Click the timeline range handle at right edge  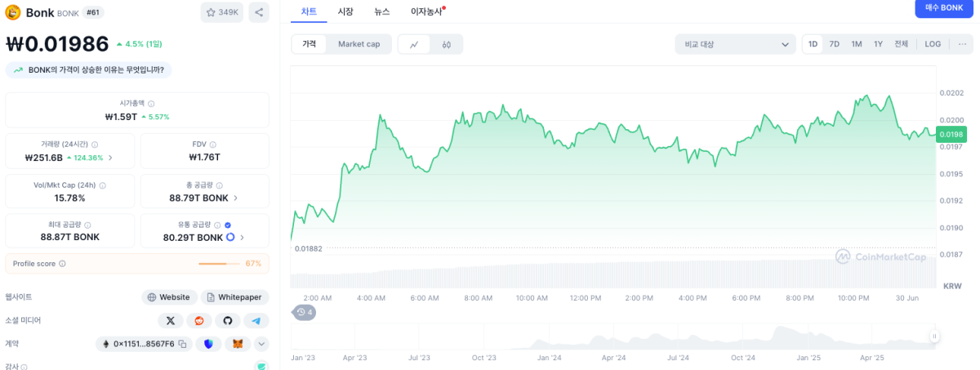tap(933, 336)
